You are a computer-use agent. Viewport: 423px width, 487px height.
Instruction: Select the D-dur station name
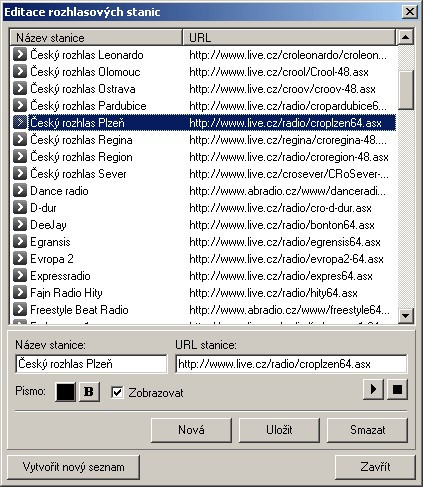point(43,208)
